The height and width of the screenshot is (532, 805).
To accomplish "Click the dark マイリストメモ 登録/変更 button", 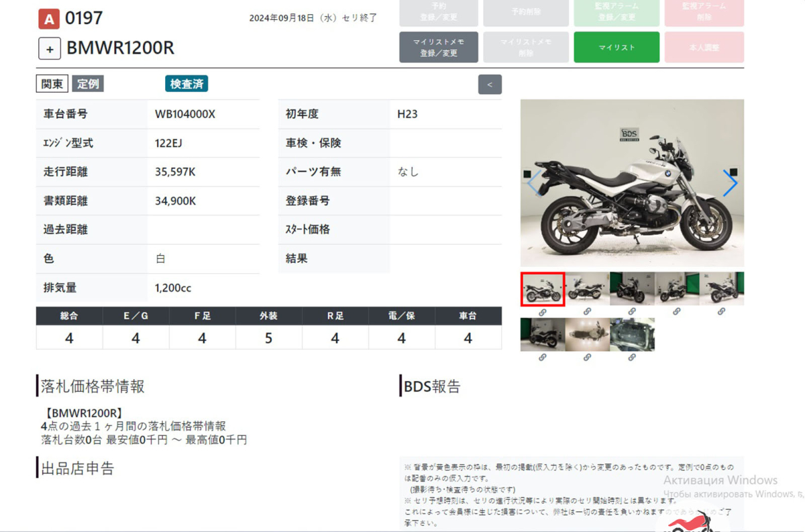I will click(x=439, y=47).
